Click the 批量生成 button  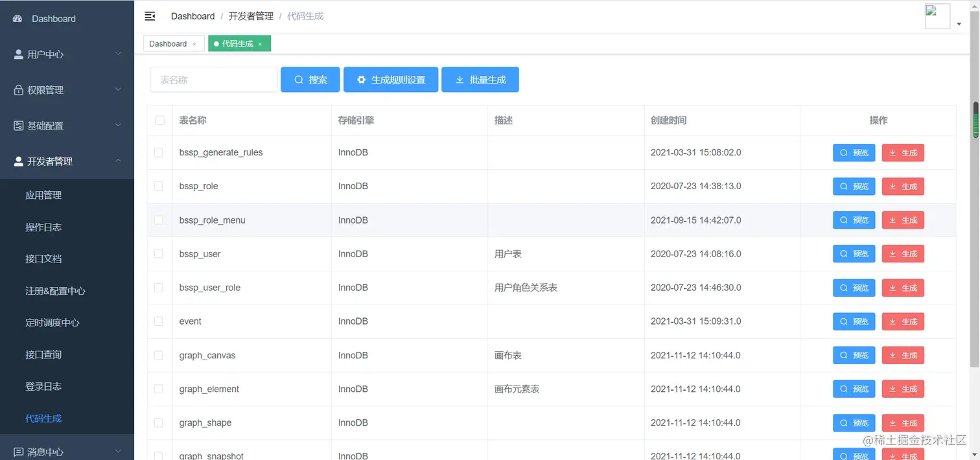pyautogui.click(x=480, y=80)
